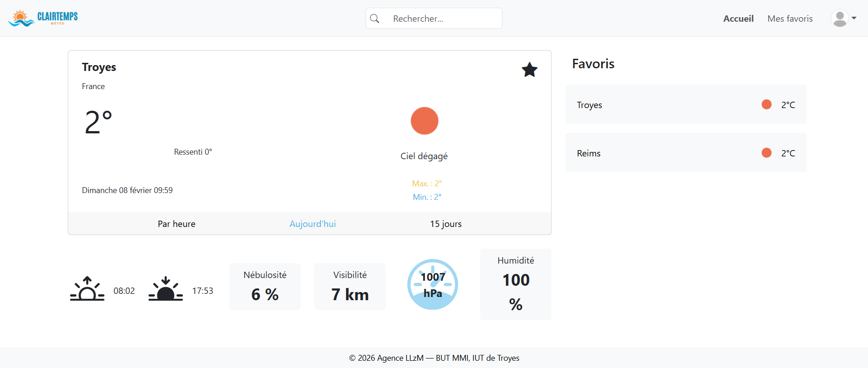Open the Mes favoris page
This screenshot has height=368, width=868.
(x=790, y=19)
